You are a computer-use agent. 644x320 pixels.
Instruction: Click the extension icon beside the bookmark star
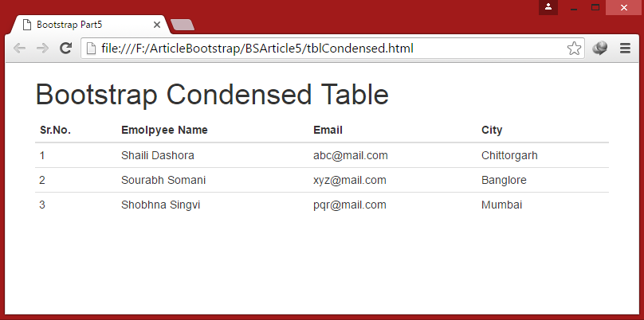point(599,49)
